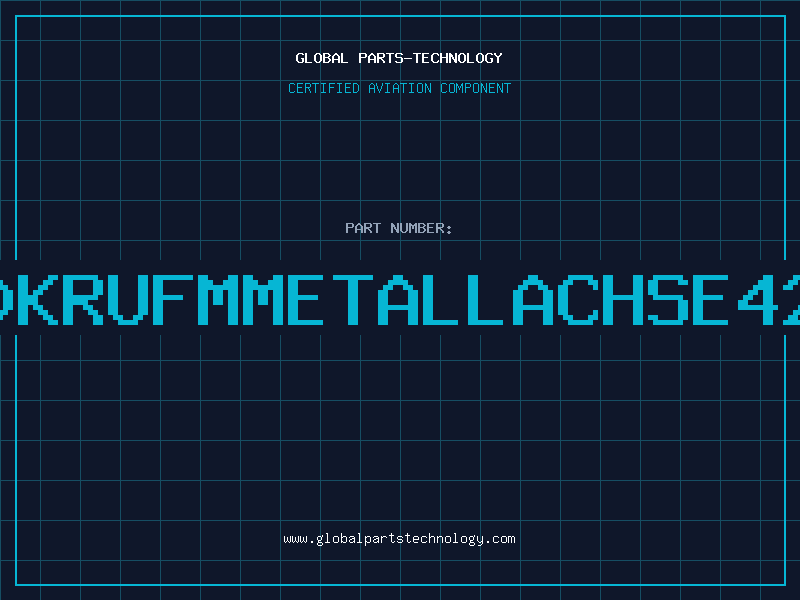The width and height of the screenshot is (800, 600).
Task: Click the word AVIATION in the subtitle
Action: (x=400, y=88)
